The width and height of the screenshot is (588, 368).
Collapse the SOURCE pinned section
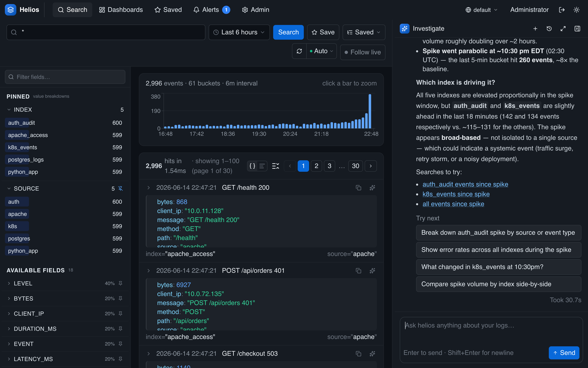[9, 189]
